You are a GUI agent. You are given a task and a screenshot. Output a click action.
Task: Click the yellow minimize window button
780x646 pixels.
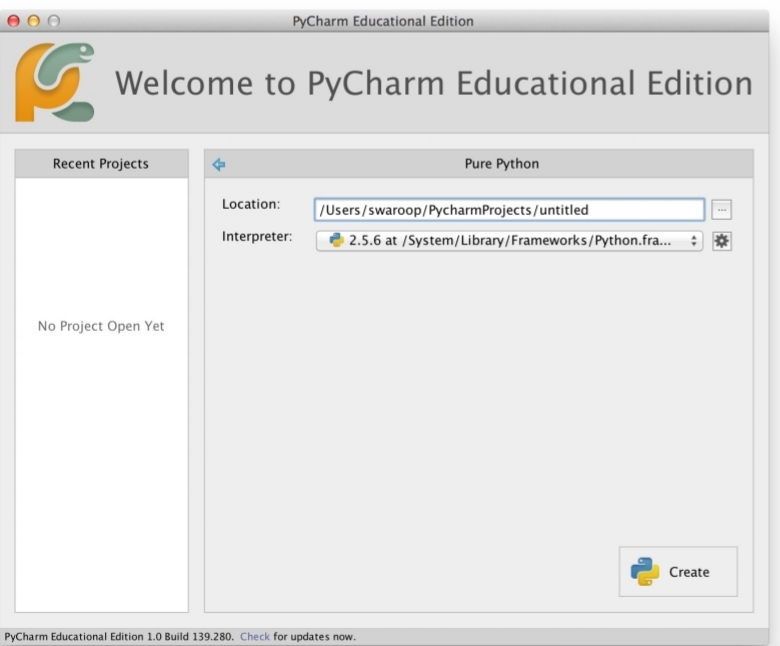33,21
